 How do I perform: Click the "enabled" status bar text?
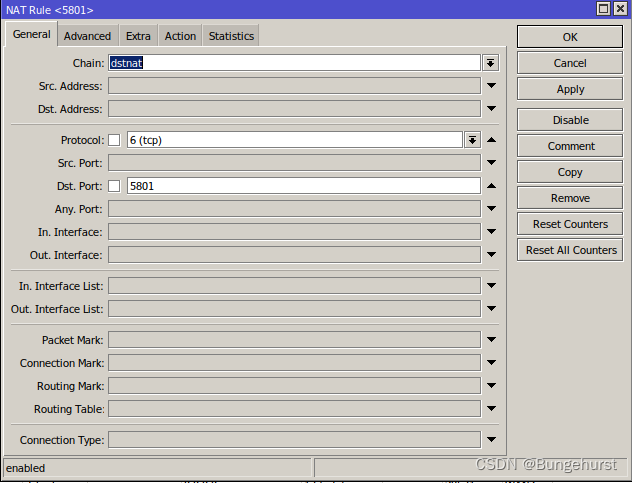pos(25,468)
